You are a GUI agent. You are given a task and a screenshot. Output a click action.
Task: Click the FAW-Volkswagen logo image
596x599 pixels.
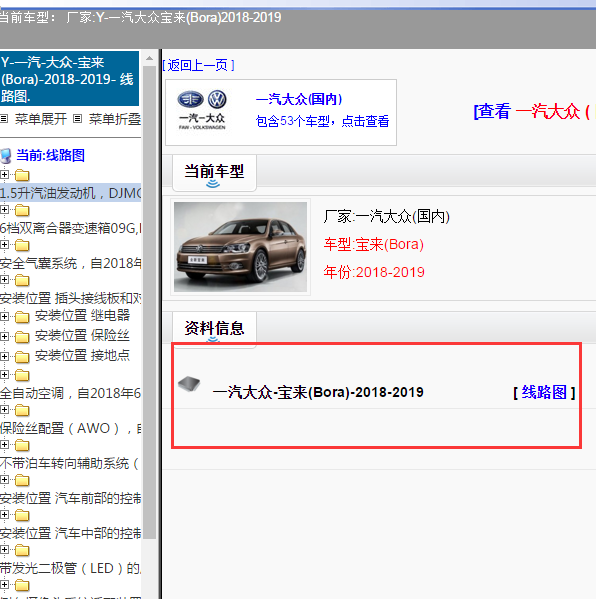coord(202,110)
